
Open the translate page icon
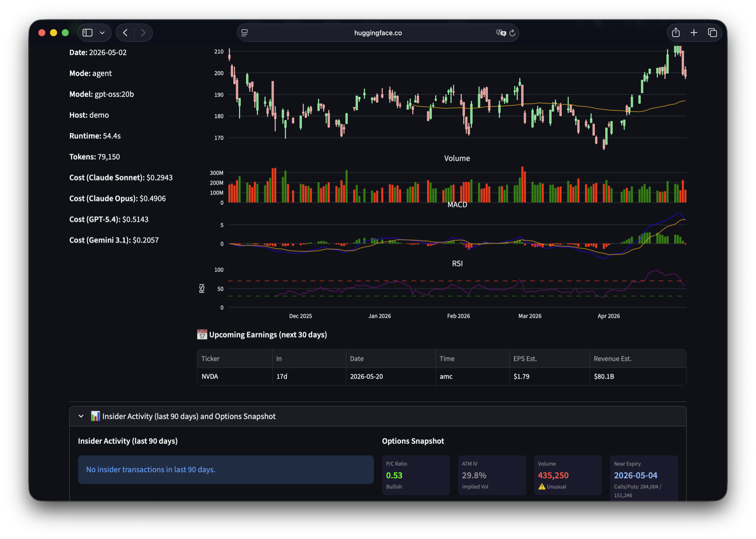click(500, 33)
